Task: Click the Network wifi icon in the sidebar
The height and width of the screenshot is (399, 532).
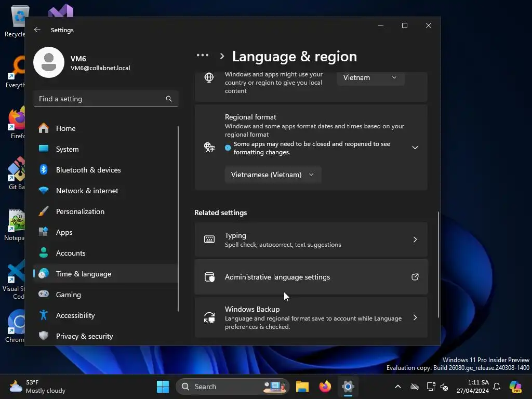Action: 44,190
